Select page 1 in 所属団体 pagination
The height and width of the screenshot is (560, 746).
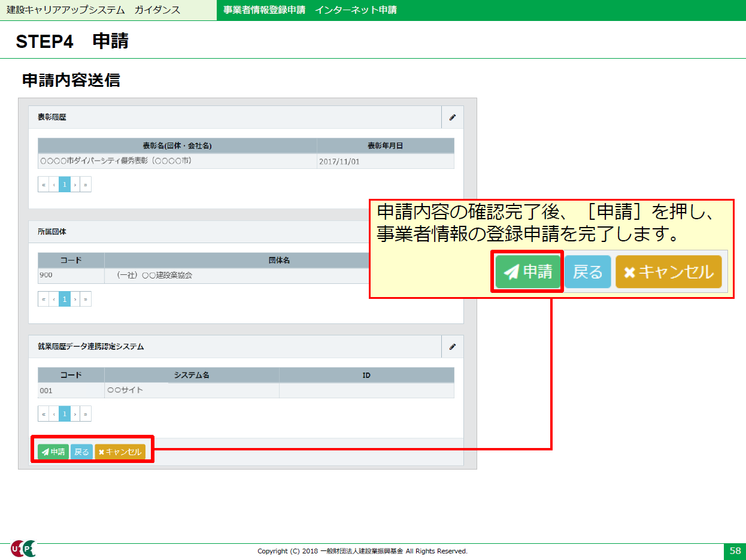click(65, 299)
